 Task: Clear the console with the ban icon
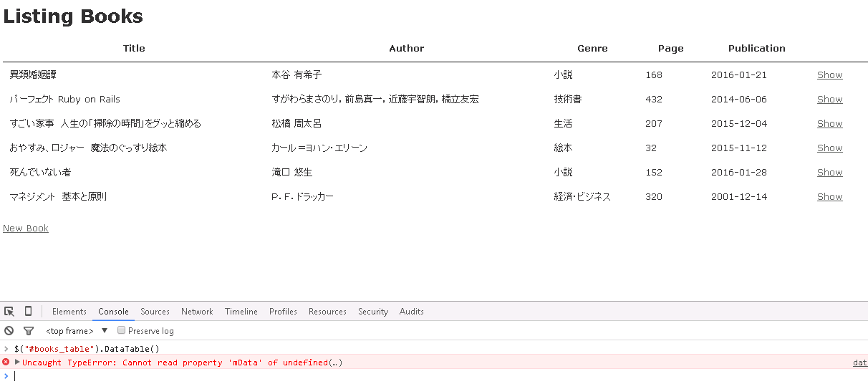point(9,331)
